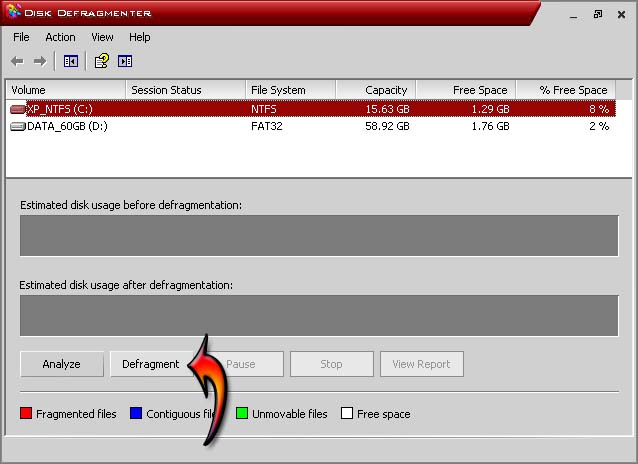The width and height of the screenshot is (638, 464).
Task: Open the View menu
Action: tap(102, 37)
